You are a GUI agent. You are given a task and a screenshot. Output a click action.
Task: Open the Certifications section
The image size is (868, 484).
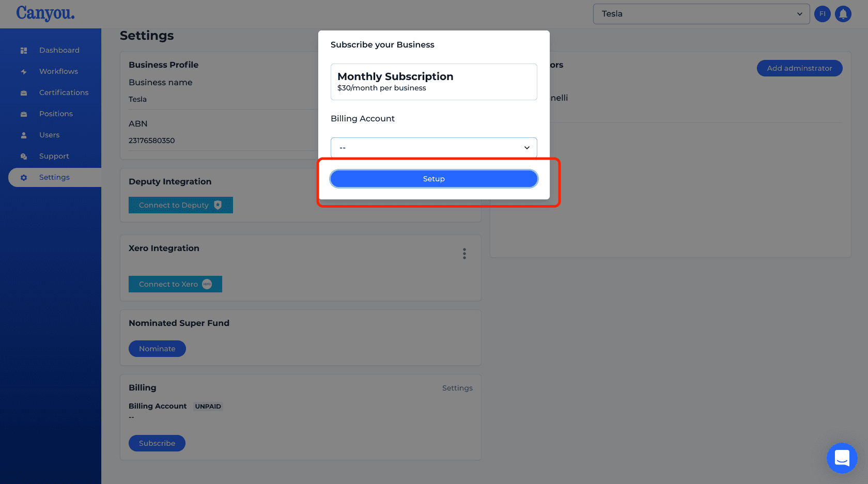[x=63, y=92]
